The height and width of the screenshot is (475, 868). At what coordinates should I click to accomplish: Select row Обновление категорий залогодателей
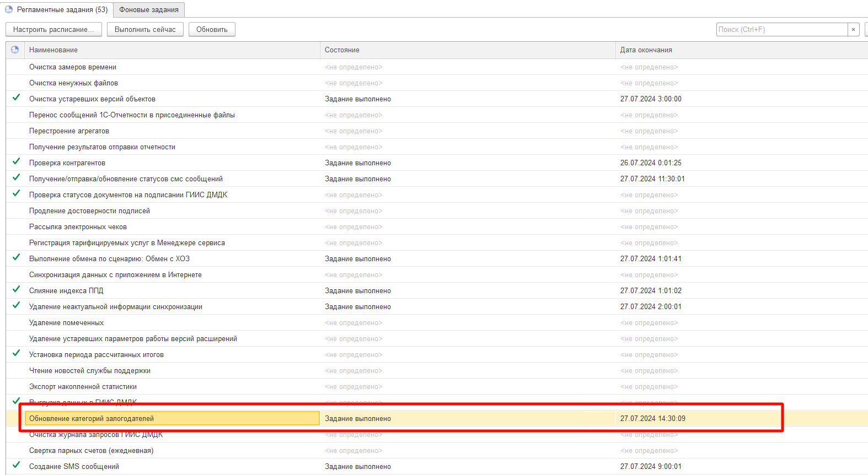point(437,418)
